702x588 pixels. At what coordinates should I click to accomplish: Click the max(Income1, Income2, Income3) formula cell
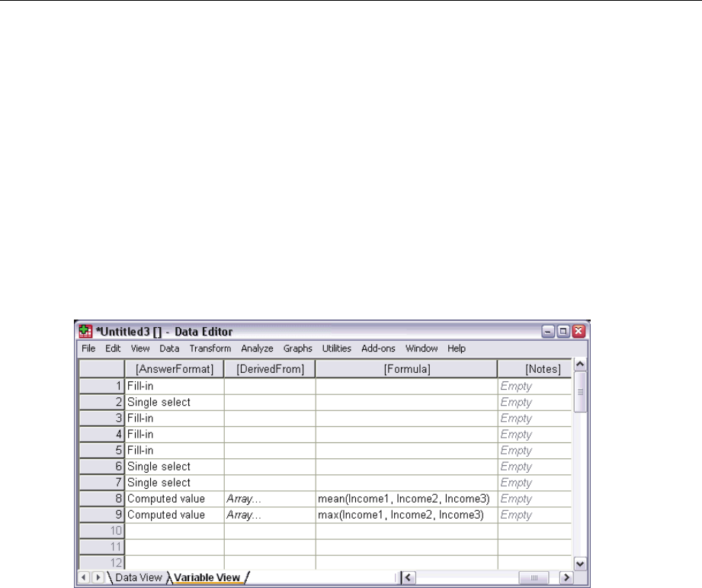coord(406,515)
